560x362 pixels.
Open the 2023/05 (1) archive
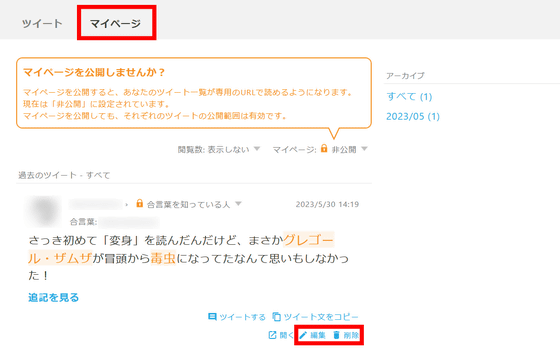pos(413,116)
